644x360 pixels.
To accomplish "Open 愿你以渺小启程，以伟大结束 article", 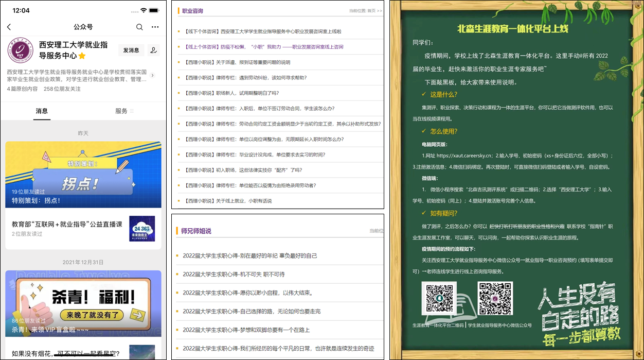I will 248,293.
